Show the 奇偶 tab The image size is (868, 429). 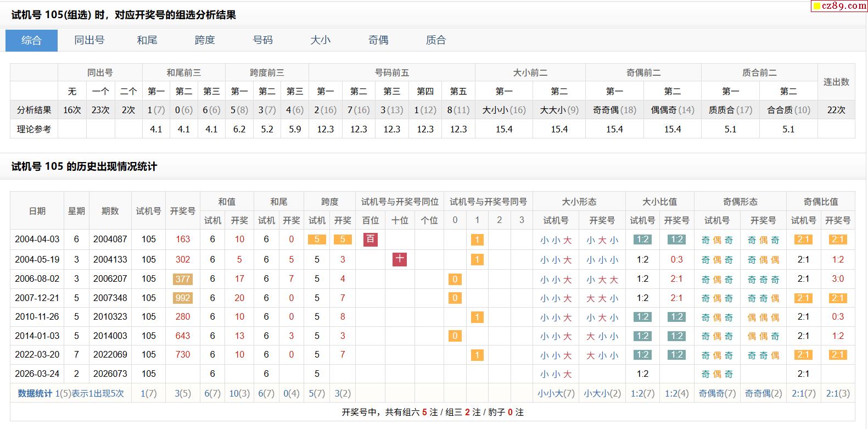tap(378, 40)
